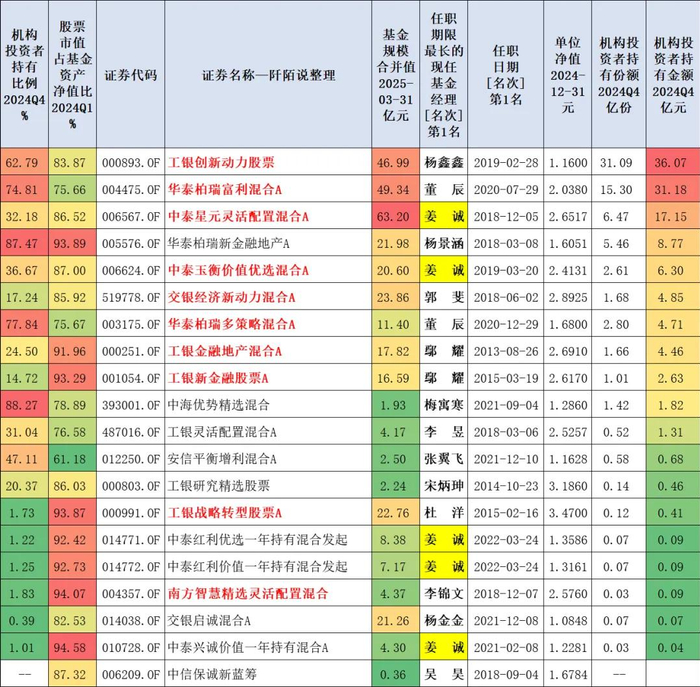Click 中泰兴诚价值一年持有混合A name
Image resolution: width=700 pixels, height=687 pixels.
(x=248, y=647)
